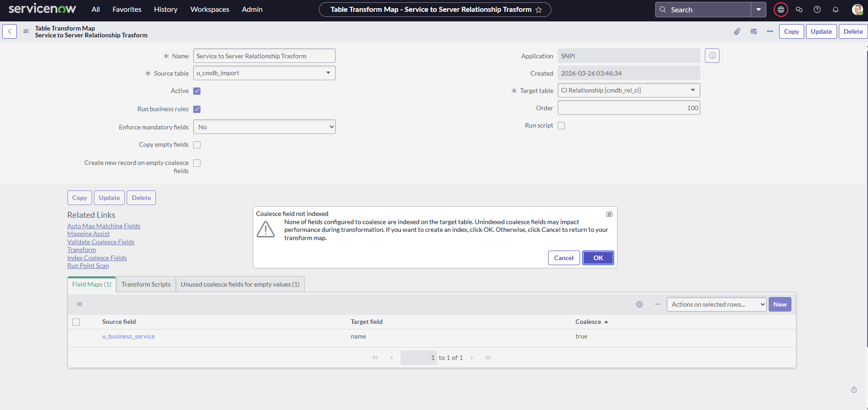
Task: Close the Coalesce field not indexed dialog
Action: [x=609, y=214]
